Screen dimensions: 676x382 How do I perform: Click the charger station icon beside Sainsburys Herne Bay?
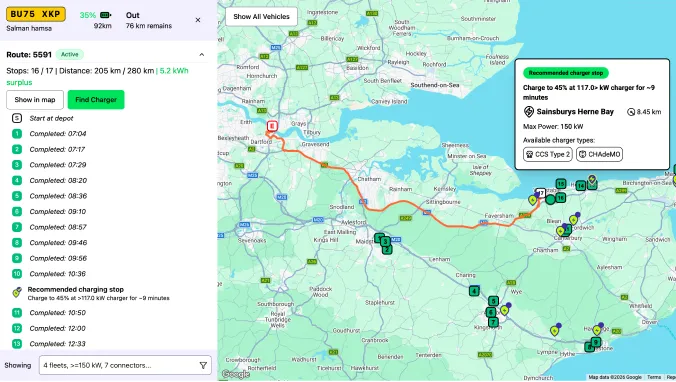[x=529, y=112]
